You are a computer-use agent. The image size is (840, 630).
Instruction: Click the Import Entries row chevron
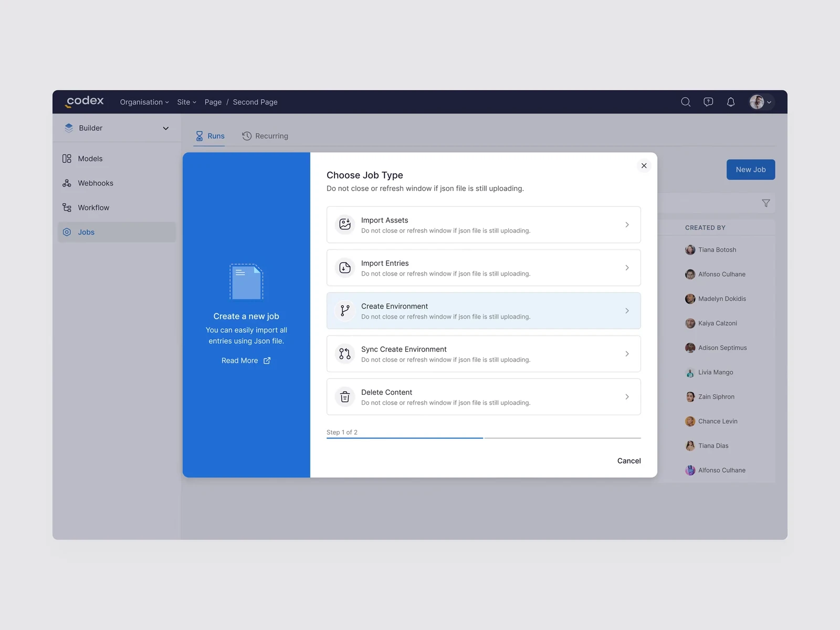[x=627, y=268]
